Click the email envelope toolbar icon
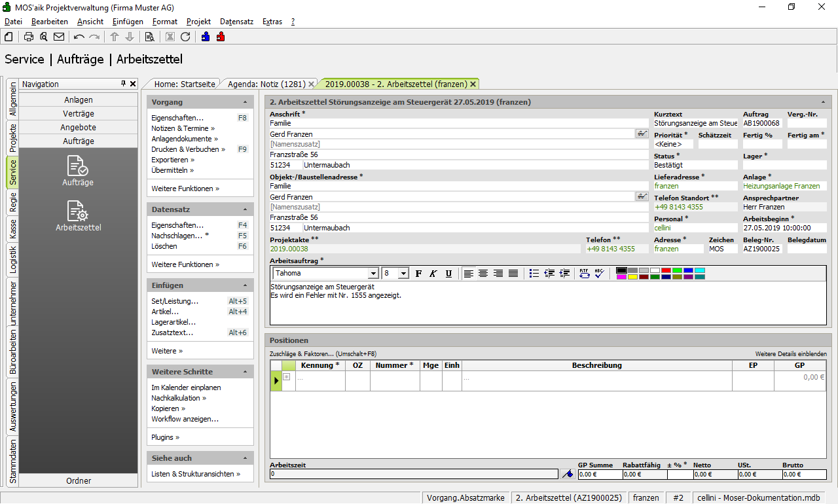The height and width of the screenshot is (504, 838). pyautogui.click(x=59, y=37)
